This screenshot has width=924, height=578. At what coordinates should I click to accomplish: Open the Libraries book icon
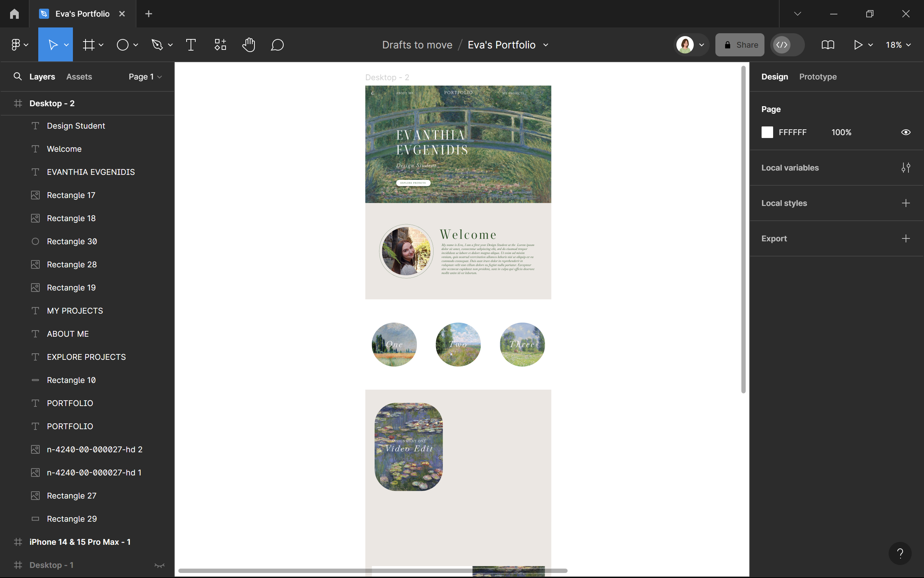point(828,45)
